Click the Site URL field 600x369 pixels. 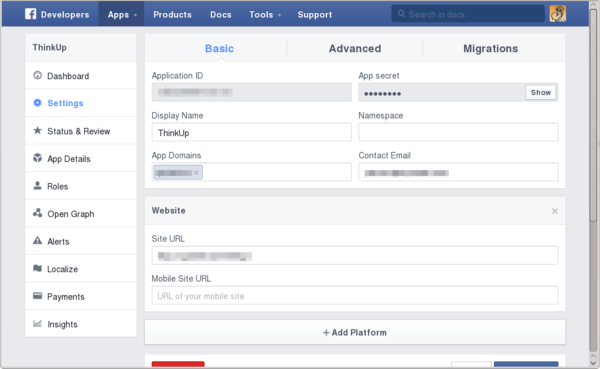[x=355, y=255]
